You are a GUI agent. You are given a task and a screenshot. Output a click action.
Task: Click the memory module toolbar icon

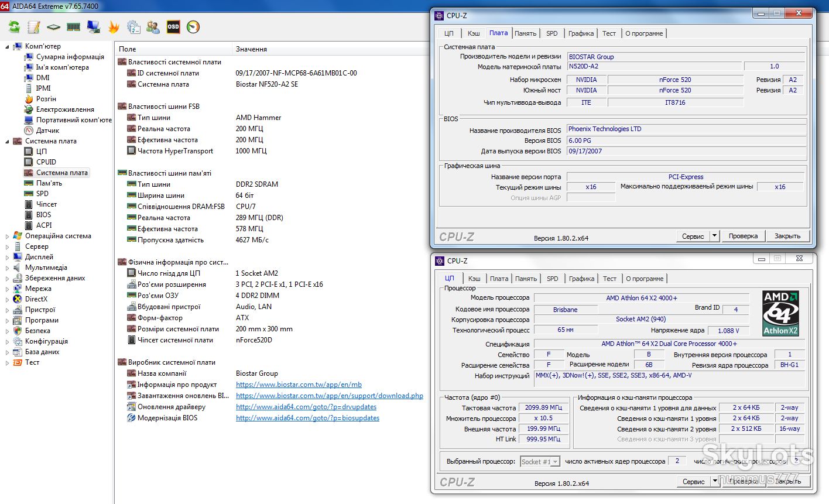[x=73, y=27]
